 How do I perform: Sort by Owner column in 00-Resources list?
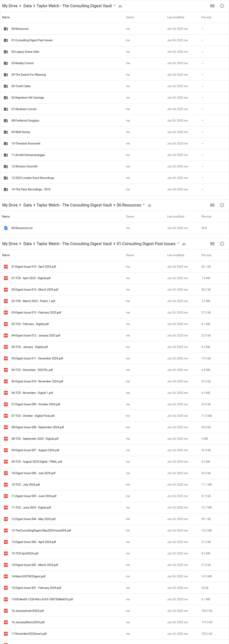coord(130,217)
